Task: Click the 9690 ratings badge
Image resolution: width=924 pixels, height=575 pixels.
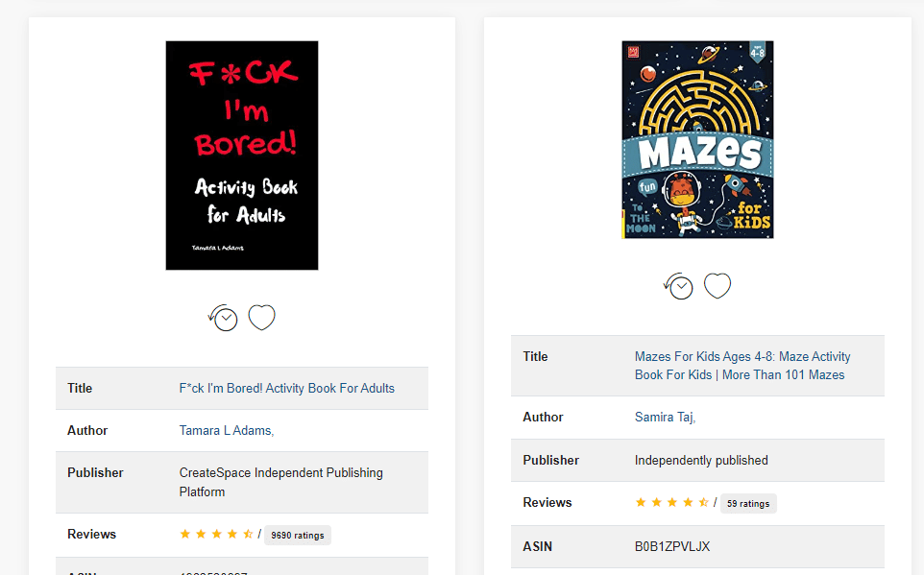Action: (298, 535)
